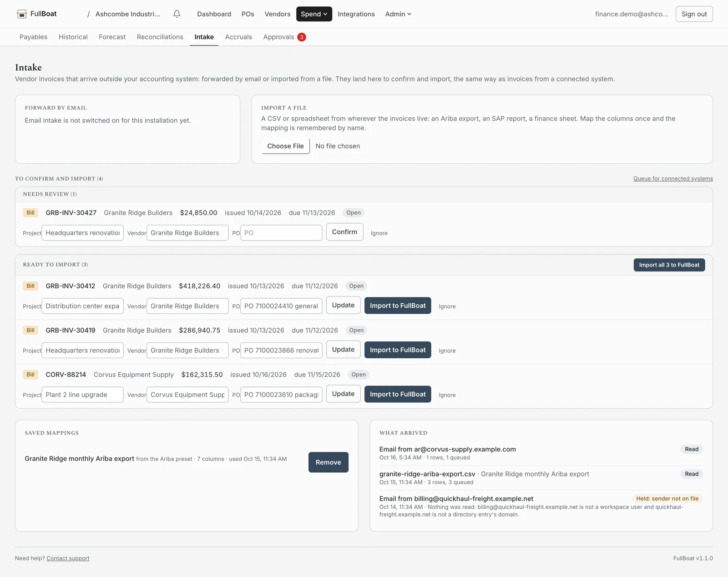This screenshot has height=577, width=728.
Task: Click Choose File to import a CSV
Action: (x=285, y=146)
